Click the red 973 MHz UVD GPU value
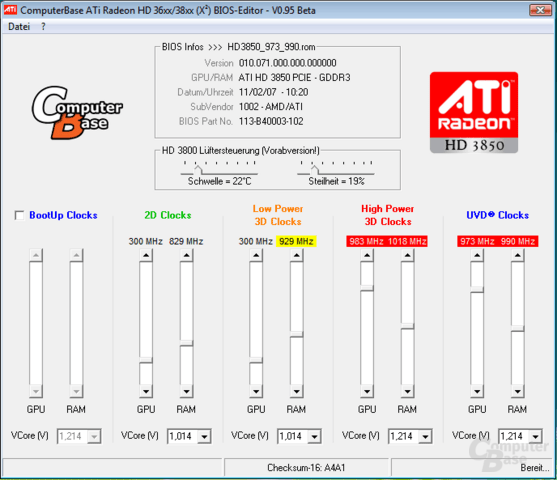This screenshot has width=557, height=480. (477, 242)
